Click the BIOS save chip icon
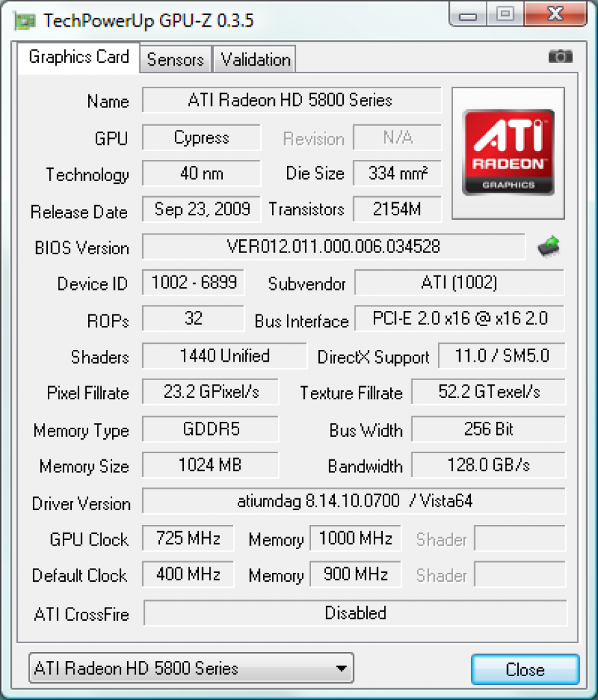 tap(549, 246)
